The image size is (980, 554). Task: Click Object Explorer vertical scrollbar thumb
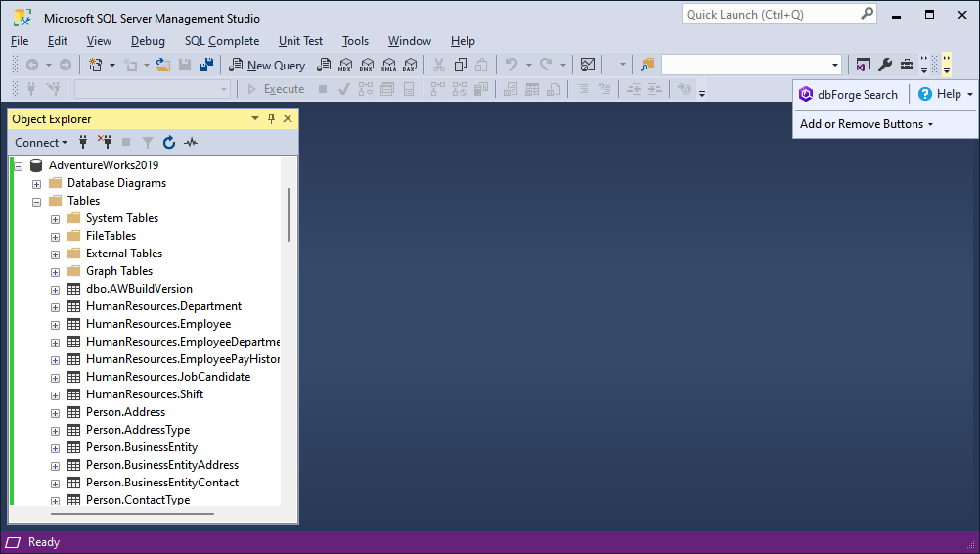[x=289, y=214]
